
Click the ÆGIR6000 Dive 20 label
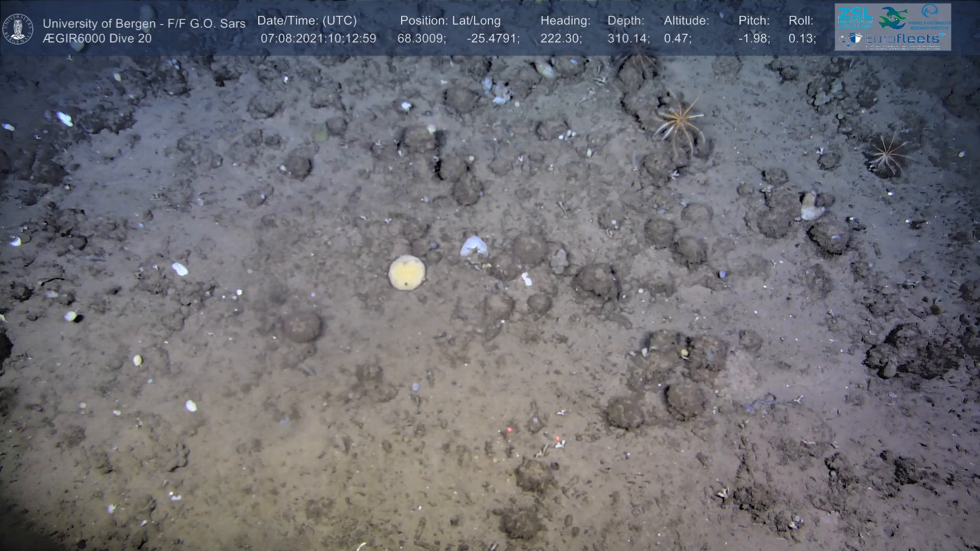click(97, 39)
